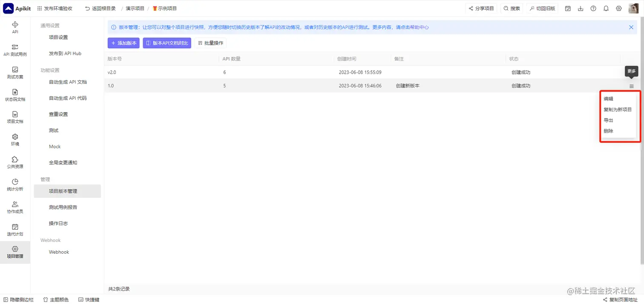The width and height of the screenshot is (644, 304).
Task: Click 版本API文档对比 button
Action: (x=167, y=43)
